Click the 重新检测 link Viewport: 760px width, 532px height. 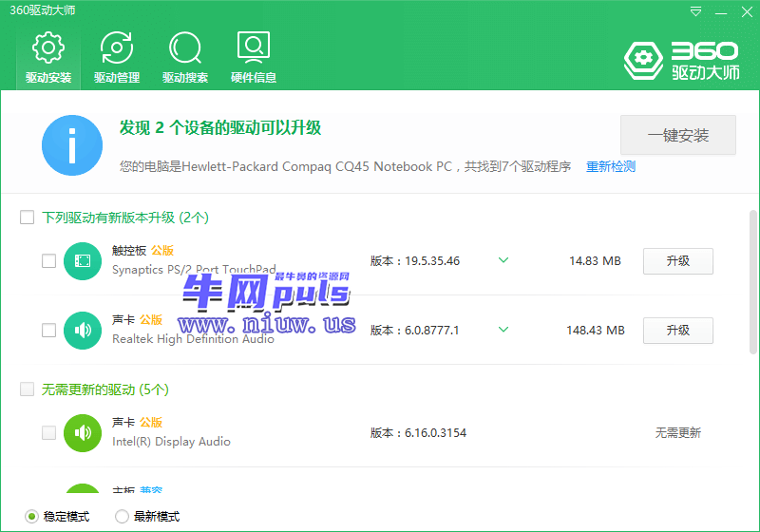[x=611, y=166]
